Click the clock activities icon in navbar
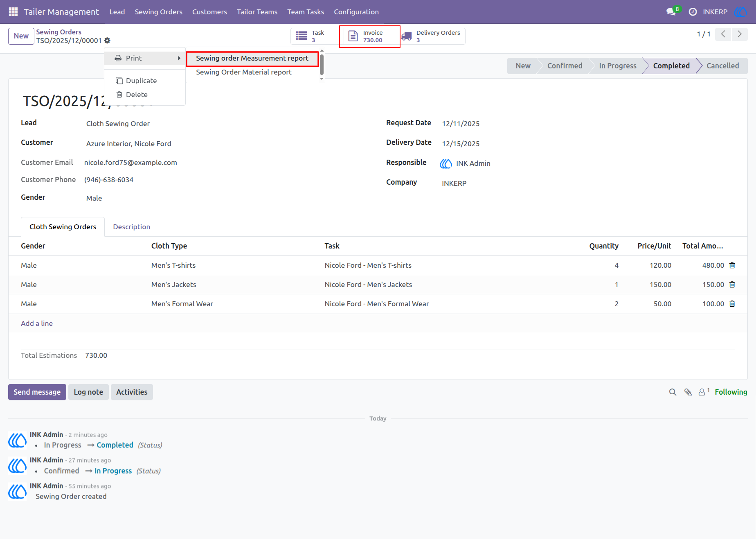Viewport: 756px width, 540px height. tap(693, 12)
